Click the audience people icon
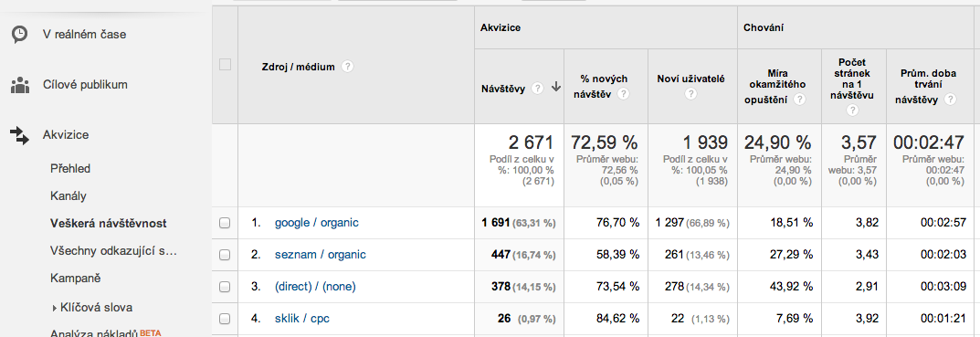The height and width of the screenshot is (337, 980). point(20,85)
